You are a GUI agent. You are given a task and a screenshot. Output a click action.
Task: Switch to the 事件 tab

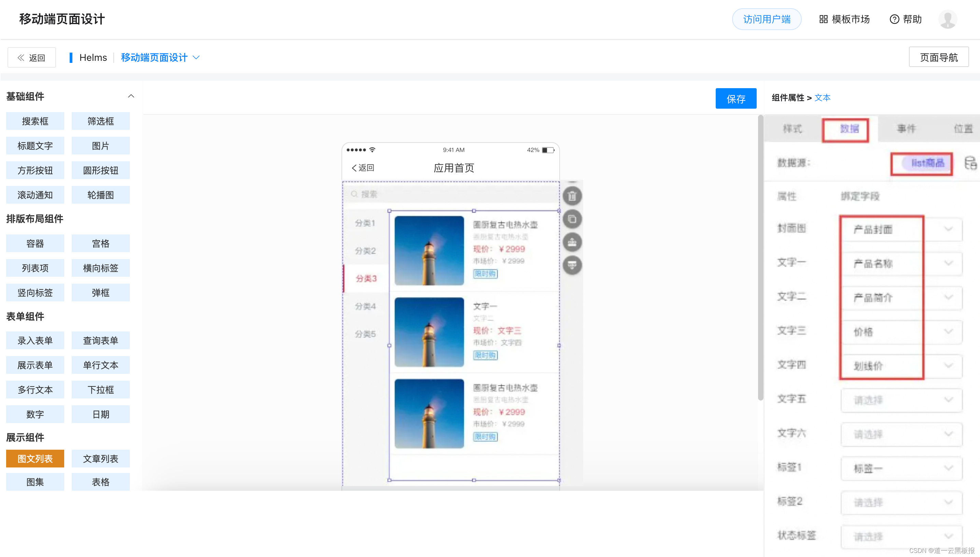pyautogui.click(x=906, y=129)
